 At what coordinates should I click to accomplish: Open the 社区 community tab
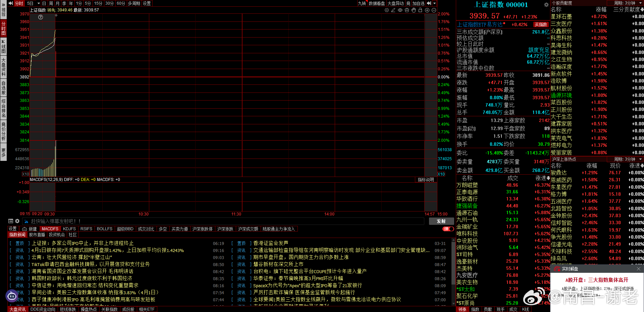tap(73, 235)
